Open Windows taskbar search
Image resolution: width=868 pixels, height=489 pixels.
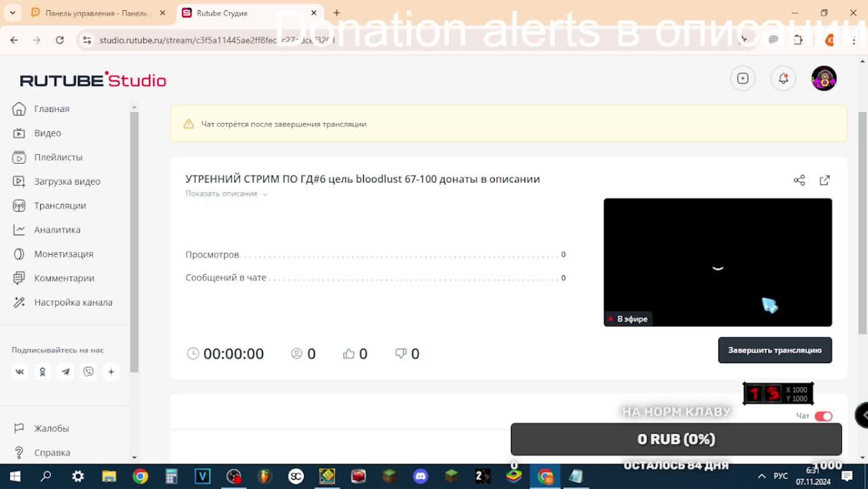point(46,476)
